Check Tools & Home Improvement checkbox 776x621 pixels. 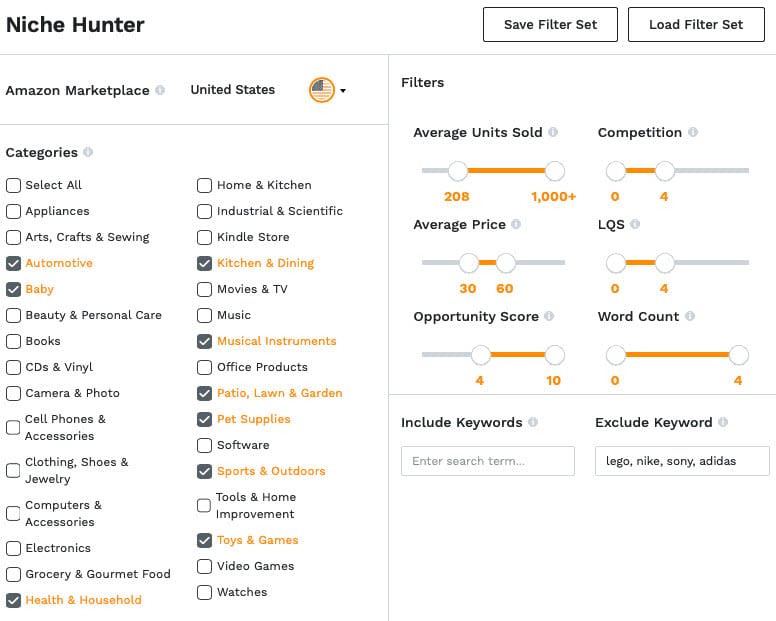coord(204,505)
